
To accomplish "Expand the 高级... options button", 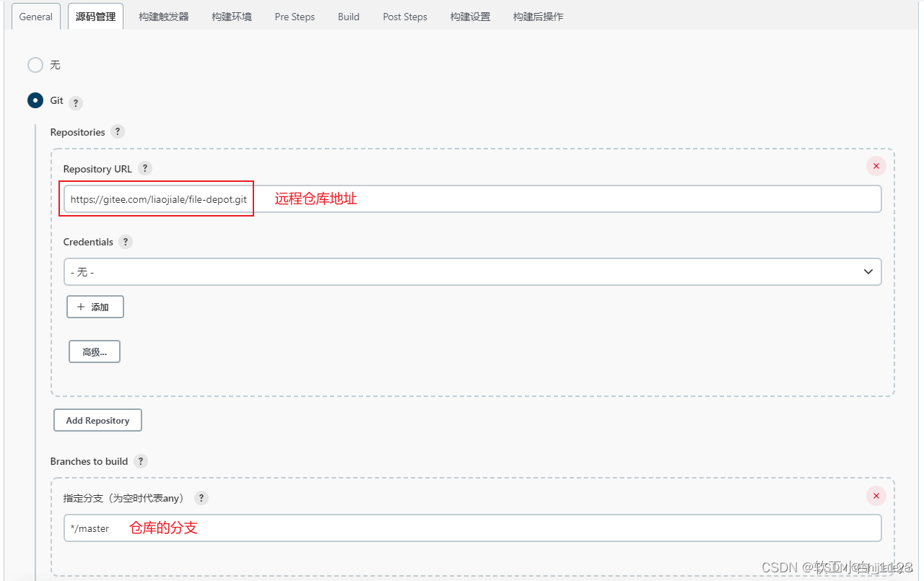I will (x=95, y=351).
